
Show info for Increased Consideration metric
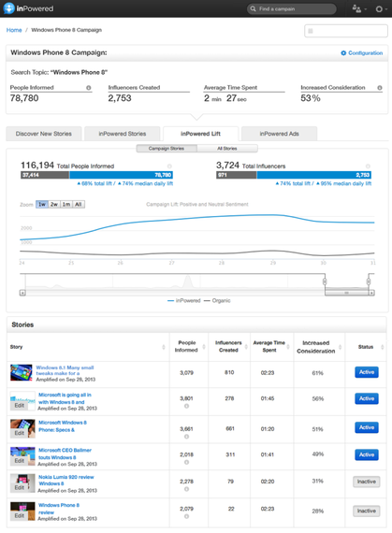click(380, 88)
